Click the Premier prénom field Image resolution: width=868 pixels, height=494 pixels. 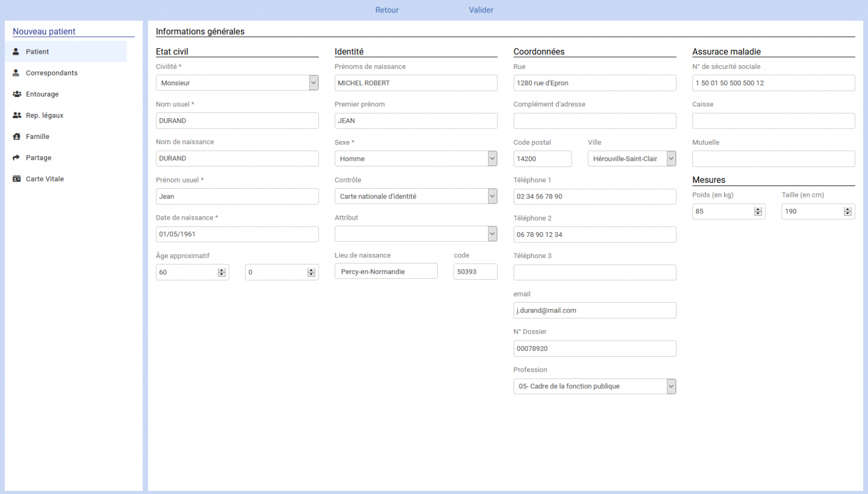click(x=416, y=120)
